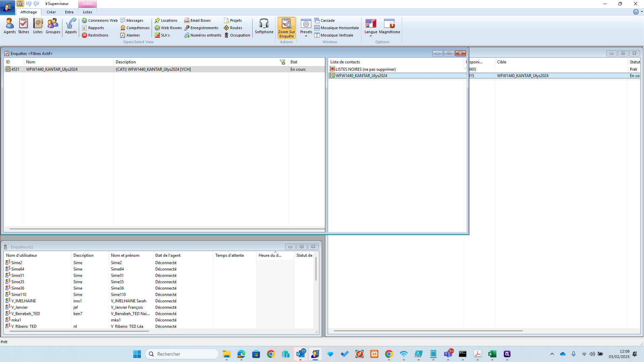Viewport: 644px width, 362px height.
Task: Click the filter icon in Description column
Action: click(282, 62)
